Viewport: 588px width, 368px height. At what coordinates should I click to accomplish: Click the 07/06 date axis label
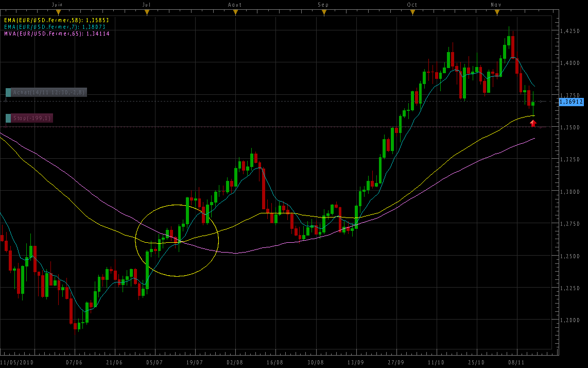coord(74,363)
